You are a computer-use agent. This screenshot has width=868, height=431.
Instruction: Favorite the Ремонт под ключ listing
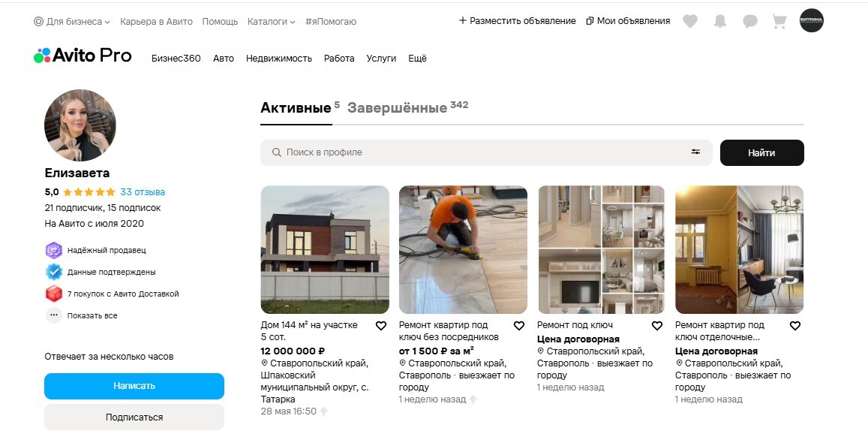tap(656, 326)
